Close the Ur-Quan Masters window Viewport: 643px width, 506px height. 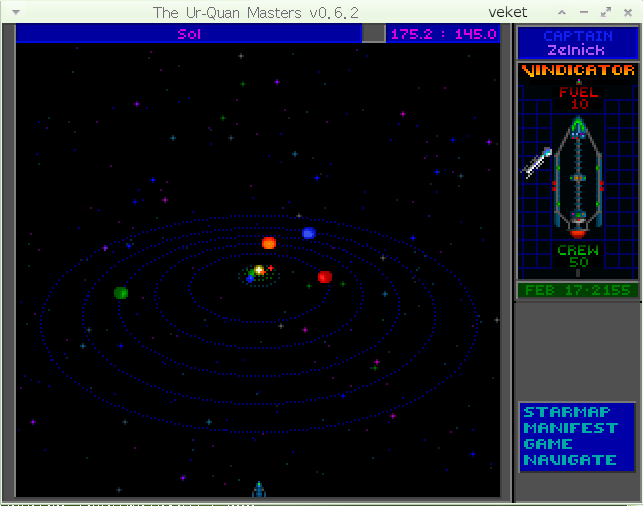[628, 13]
